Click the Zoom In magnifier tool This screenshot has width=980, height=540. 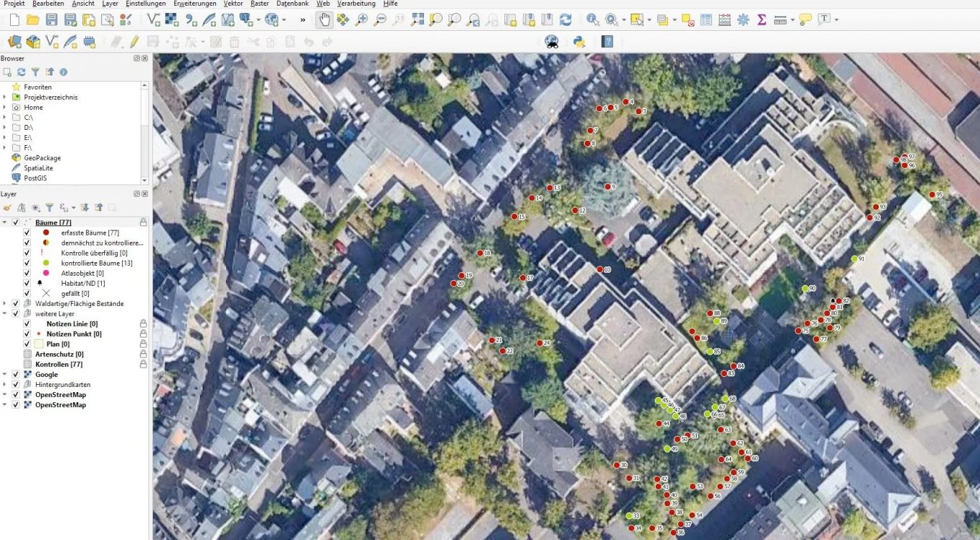tap(362, 19)
